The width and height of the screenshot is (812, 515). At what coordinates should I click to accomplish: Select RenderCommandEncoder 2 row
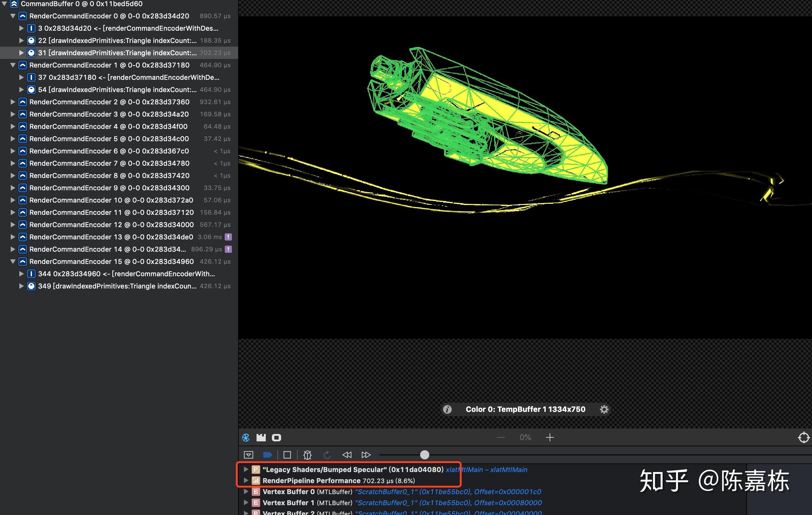pyautogui.click(x=109, y=102)
